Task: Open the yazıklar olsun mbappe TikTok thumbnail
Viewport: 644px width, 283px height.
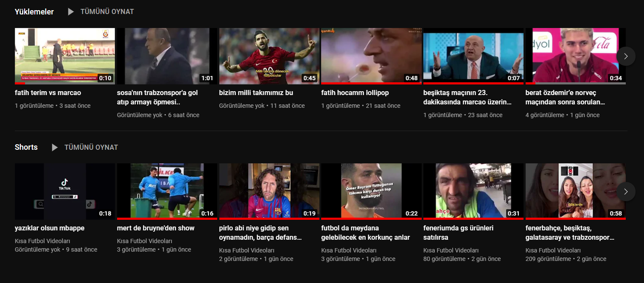Action: tap(65, 192)
